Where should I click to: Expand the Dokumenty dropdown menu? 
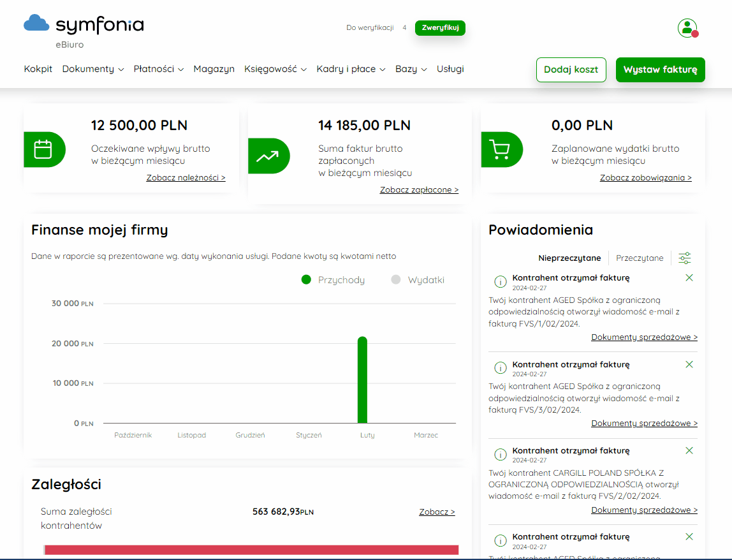pos(93,69)
